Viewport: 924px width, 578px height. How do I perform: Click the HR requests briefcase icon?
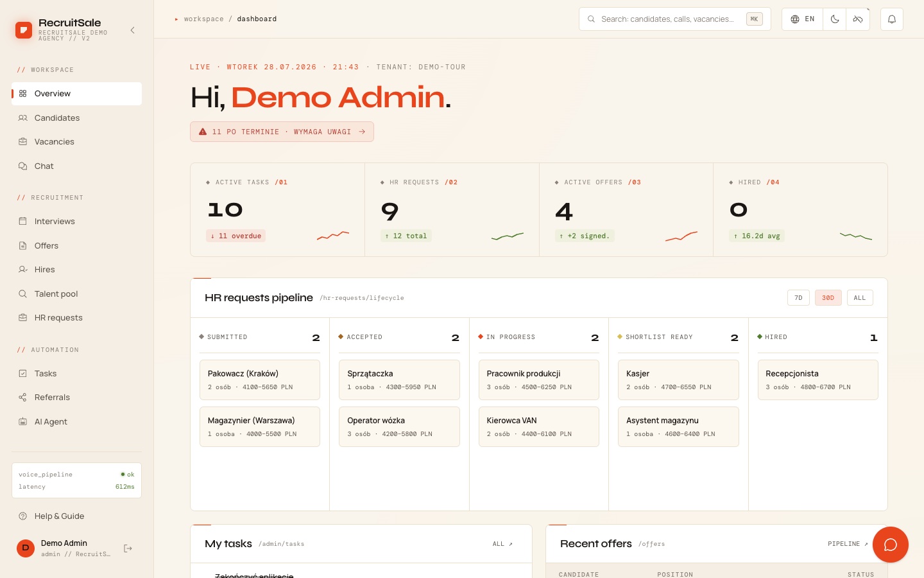23,318
